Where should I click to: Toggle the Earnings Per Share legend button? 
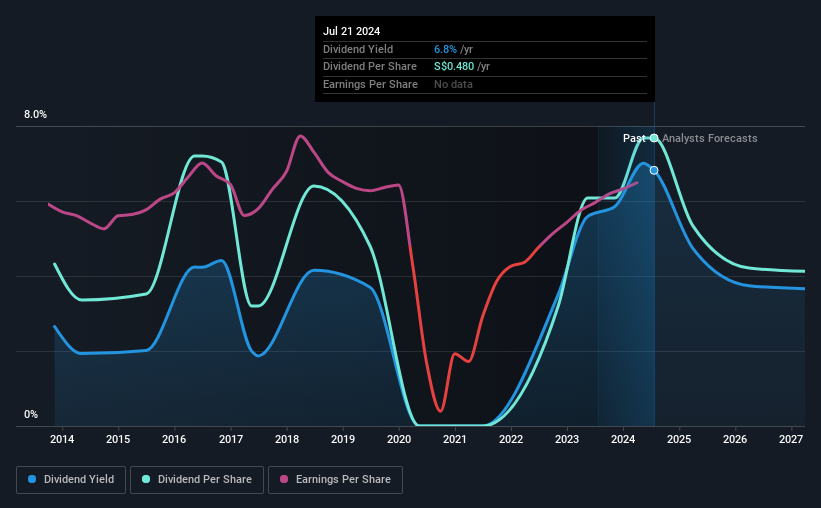click(335, 480)
